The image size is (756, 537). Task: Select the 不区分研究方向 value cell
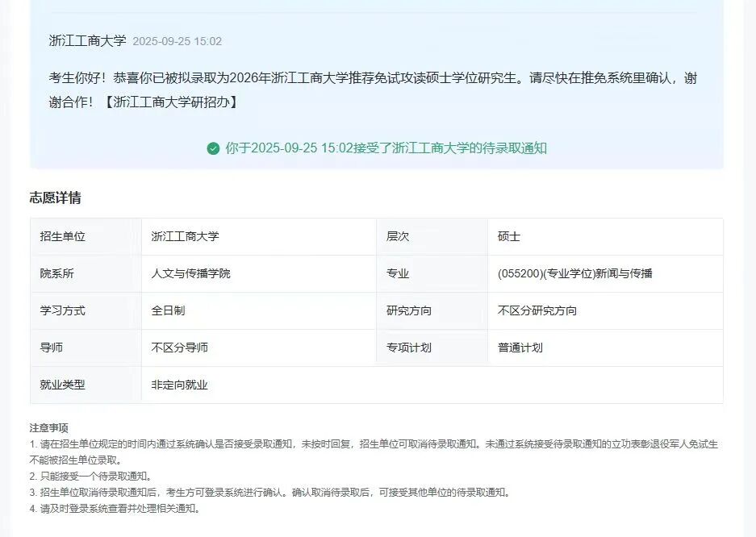[x=537, y=311]
